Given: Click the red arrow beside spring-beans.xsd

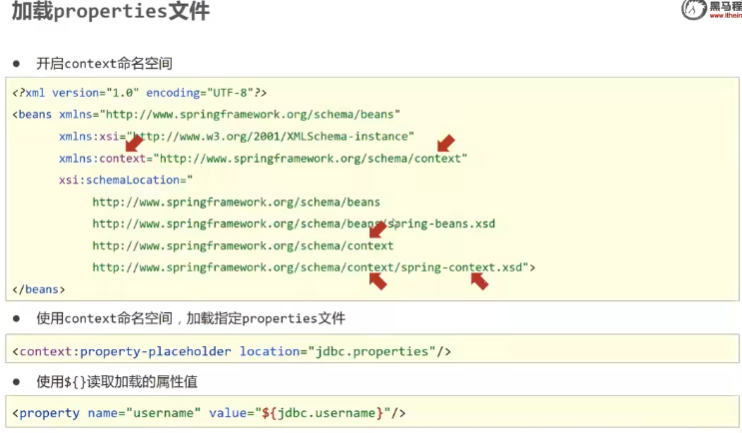Looking at the screenshot, I should (x=378, y=229).
